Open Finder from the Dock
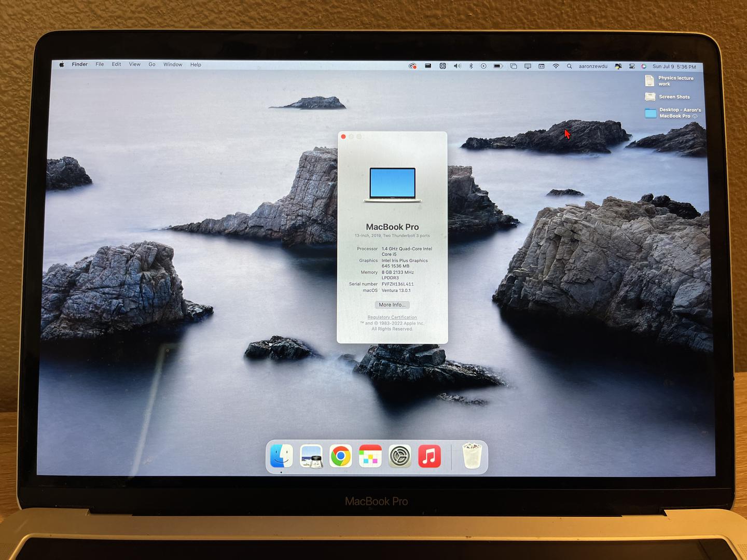The image size is (747, 560). (282, 456)
